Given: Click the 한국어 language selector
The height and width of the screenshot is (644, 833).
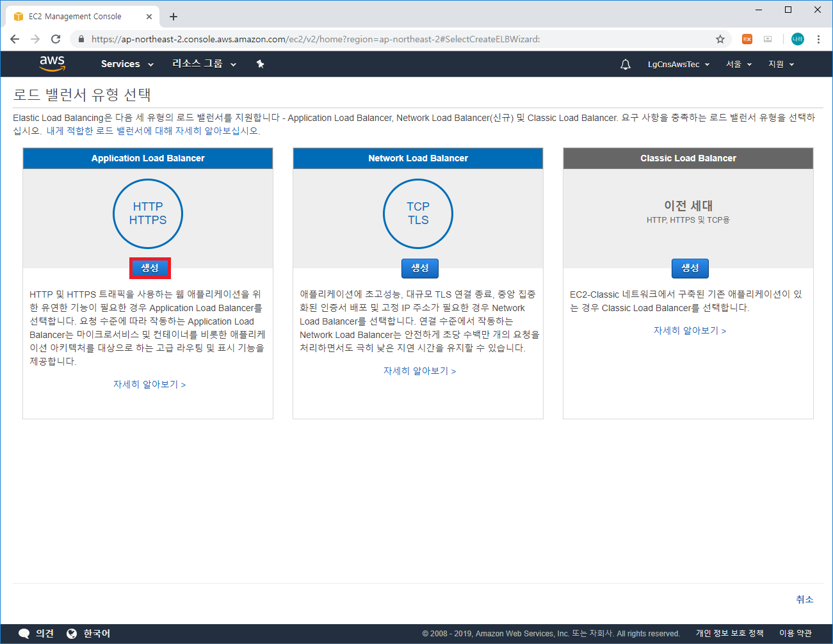Looking at the screenshot, I should (88, 633).
